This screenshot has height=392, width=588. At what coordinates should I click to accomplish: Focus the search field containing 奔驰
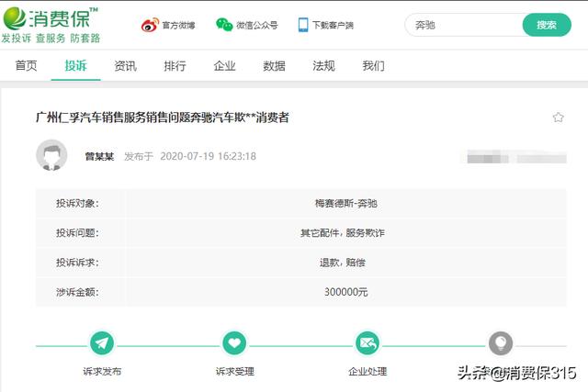[464, 25]
